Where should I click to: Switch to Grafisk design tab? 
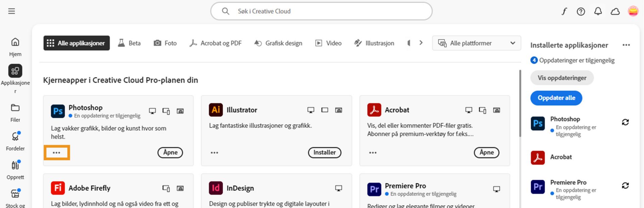click(278, 43)
